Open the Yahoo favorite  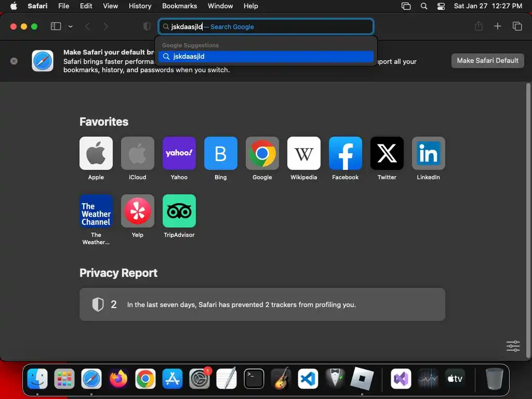point(179,153)
